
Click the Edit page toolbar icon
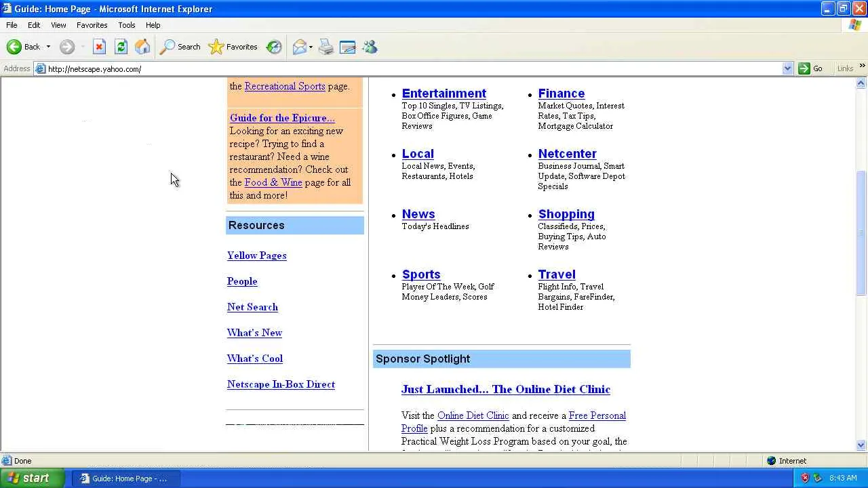(x=348, y=47)
